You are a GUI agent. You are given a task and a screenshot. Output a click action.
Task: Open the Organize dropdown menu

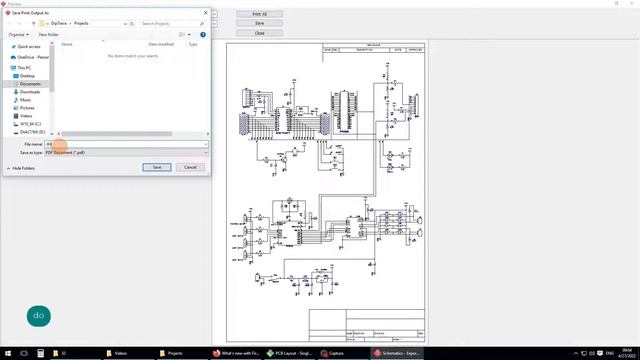point(18,35)
